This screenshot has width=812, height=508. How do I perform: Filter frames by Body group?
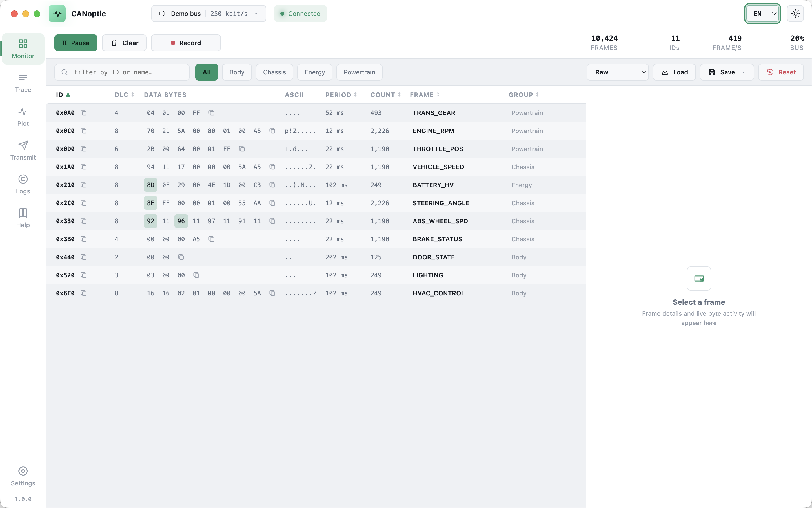(237, 72)
